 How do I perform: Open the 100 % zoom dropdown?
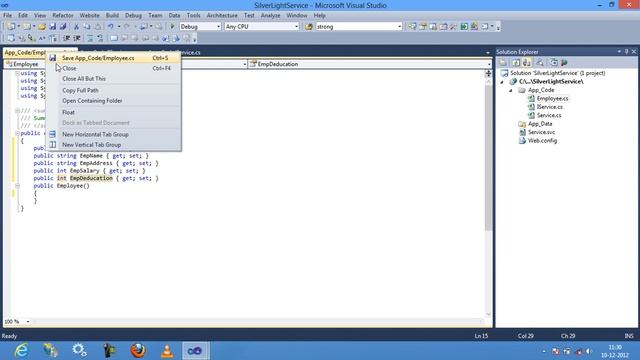pyautogui.click(x=28, y=322)
